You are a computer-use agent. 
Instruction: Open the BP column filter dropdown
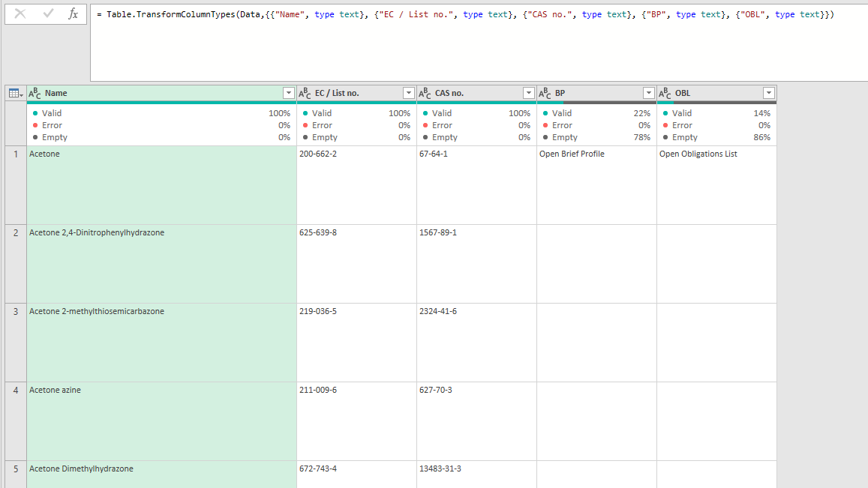click(649, 93)
